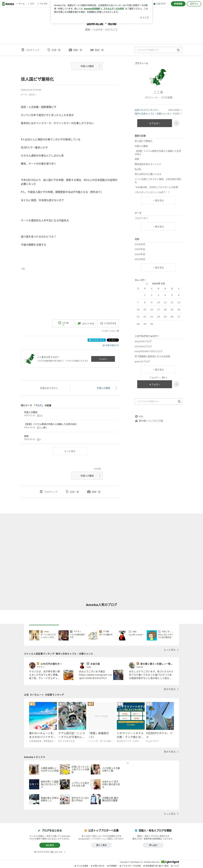Click the 新規登録 button in the header
Screen dimensions: 203x868
(x=178, y=4)
